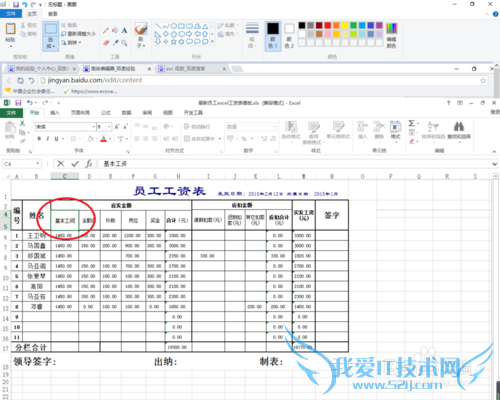Select the five-point star shape in Paint
The height and width of the screenshot is (400, 500).
[x=174, y=42]
